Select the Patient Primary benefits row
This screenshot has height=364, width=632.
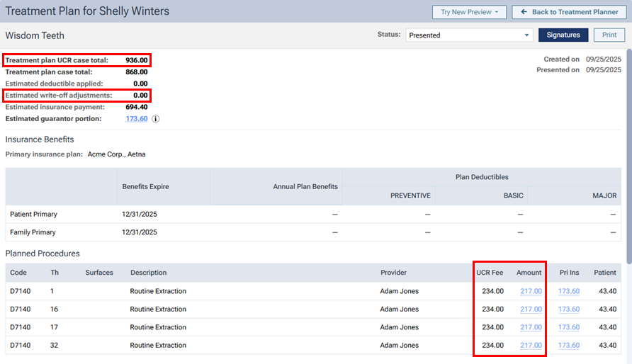pos(33,214)
